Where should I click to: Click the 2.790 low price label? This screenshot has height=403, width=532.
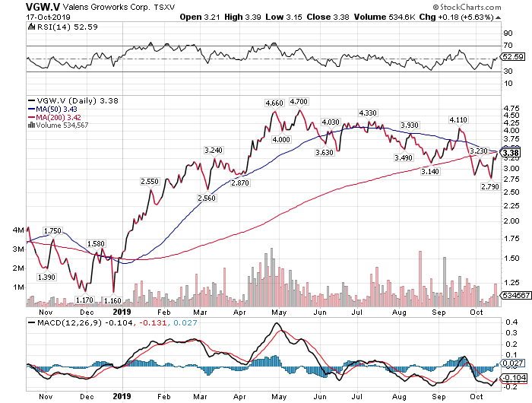tap(490, 186)
